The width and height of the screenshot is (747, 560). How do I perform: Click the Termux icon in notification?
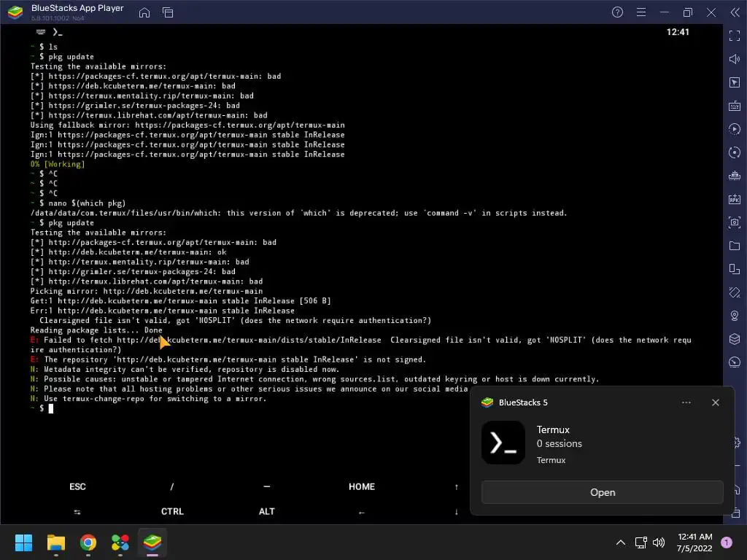pos(503,443)
